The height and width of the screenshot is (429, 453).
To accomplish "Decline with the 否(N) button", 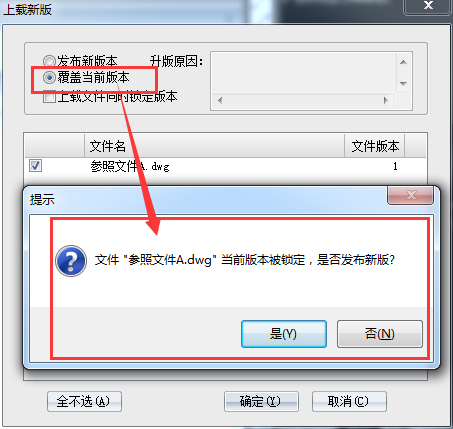I will click(380, 334).
